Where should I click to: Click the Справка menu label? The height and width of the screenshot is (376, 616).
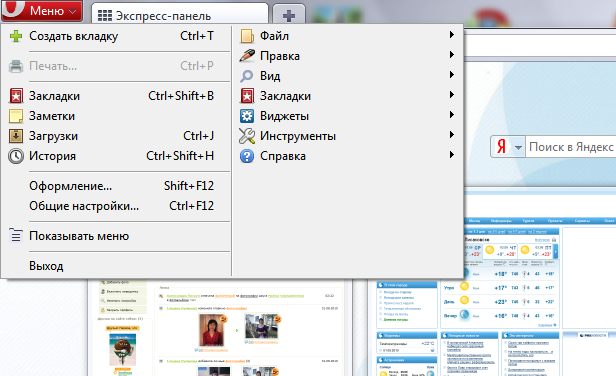283,156
